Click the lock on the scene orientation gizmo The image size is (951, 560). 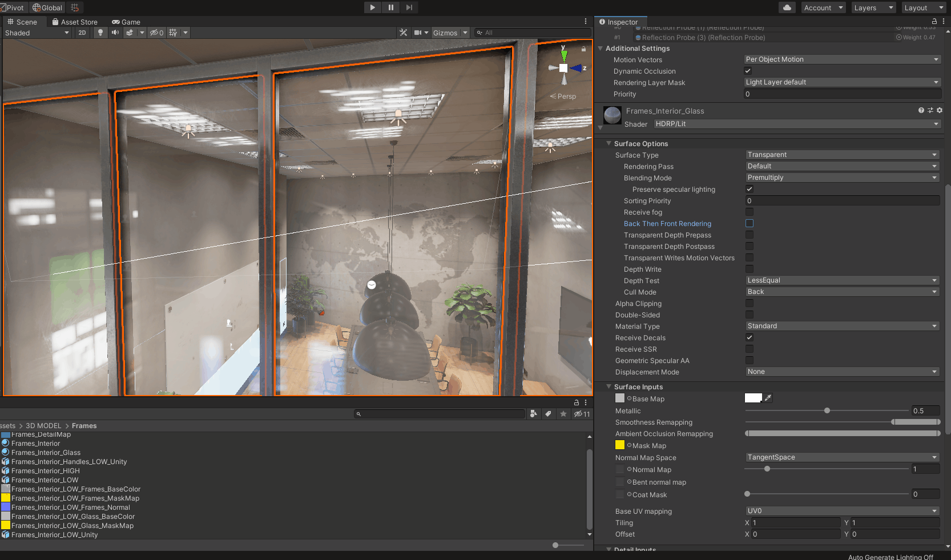[583, 49]
